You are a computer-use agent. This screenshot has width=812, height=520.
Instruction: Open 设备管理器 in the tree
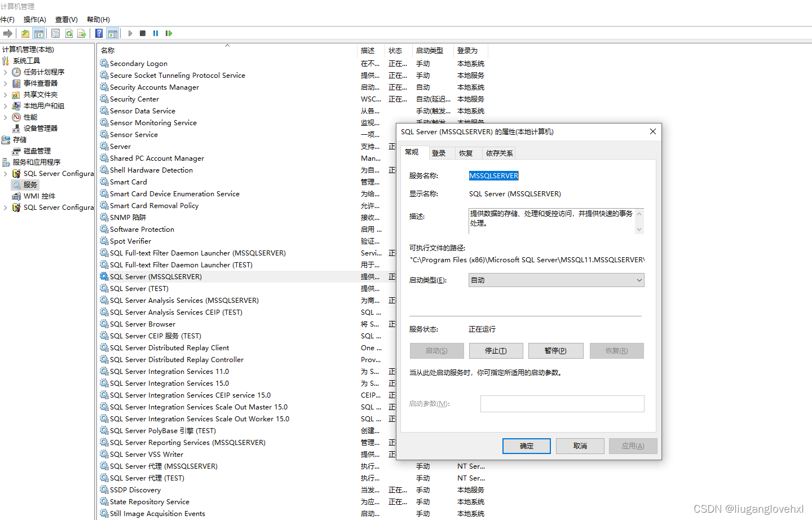[40, 129]
